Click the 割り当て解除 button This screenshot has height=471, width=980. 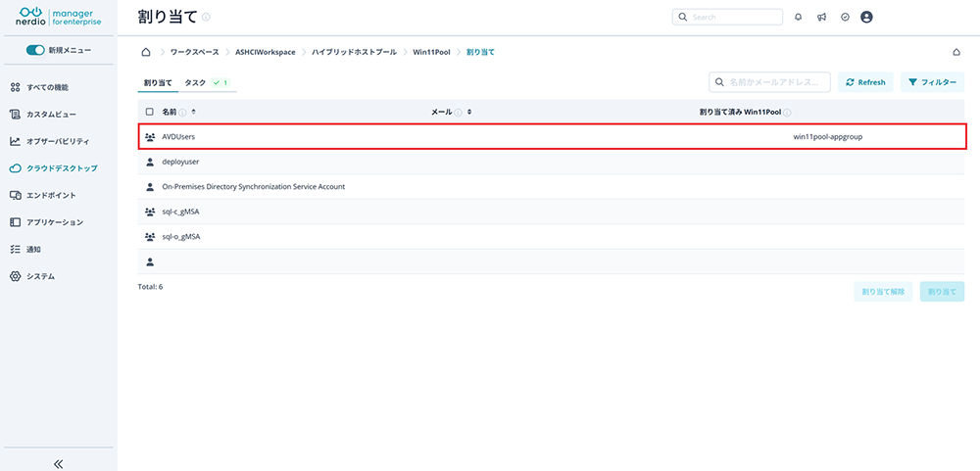[x=883, y=292]
